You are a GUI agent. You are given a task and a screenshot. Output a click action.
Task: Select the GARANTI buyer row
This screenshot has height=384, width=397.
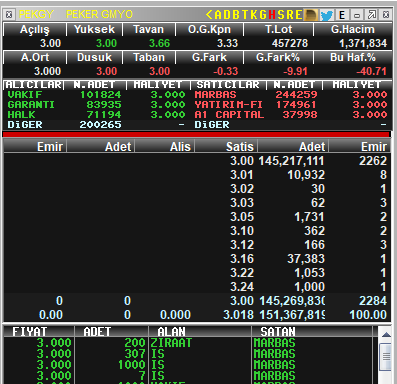[x=96, y=105]
